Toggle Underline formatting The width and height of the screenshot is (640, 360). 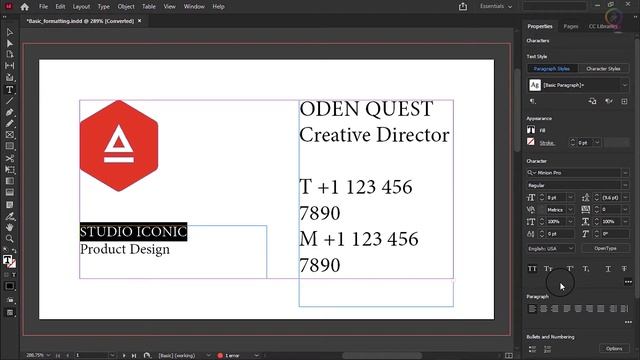pyautogui.click(x=608, y=269)
